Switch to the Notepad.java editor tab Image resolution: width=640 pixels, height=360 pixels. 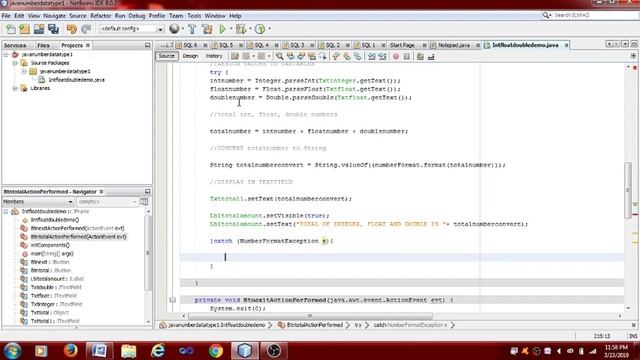click(454, 45)
